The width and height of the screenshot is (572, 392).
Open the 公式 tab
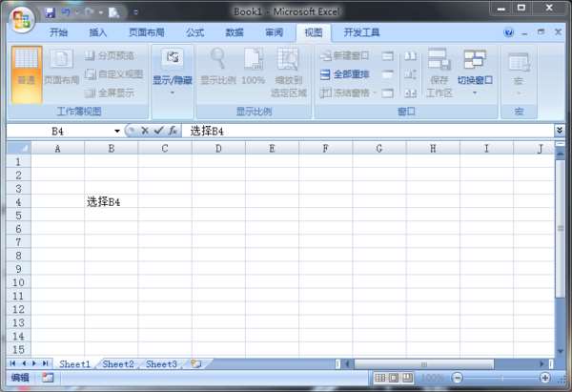pyautogui.click(x=195, y=32)
